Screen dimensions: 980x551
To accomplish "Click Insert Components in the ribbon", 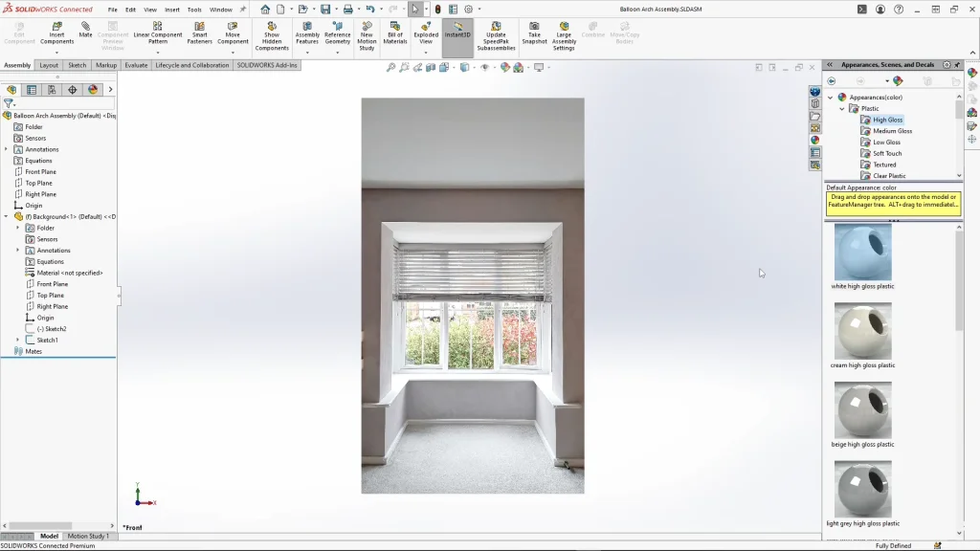I will (56, 33).
